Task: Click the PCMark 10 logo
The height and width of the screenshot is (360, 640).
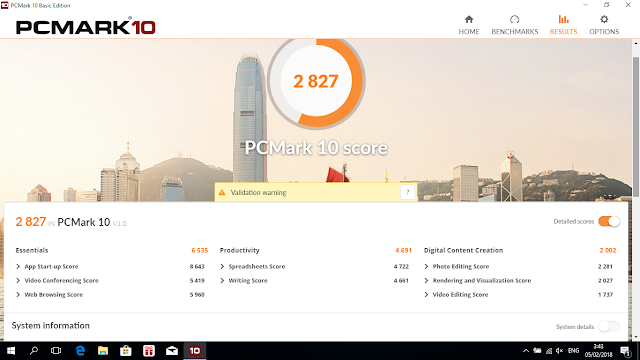Action: click(86, 27)
